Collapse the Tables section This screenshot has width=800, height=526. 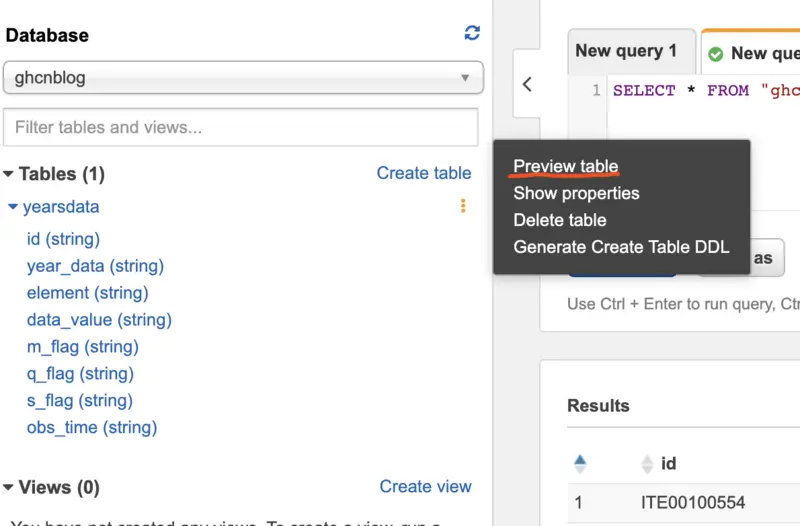[9, 174]
